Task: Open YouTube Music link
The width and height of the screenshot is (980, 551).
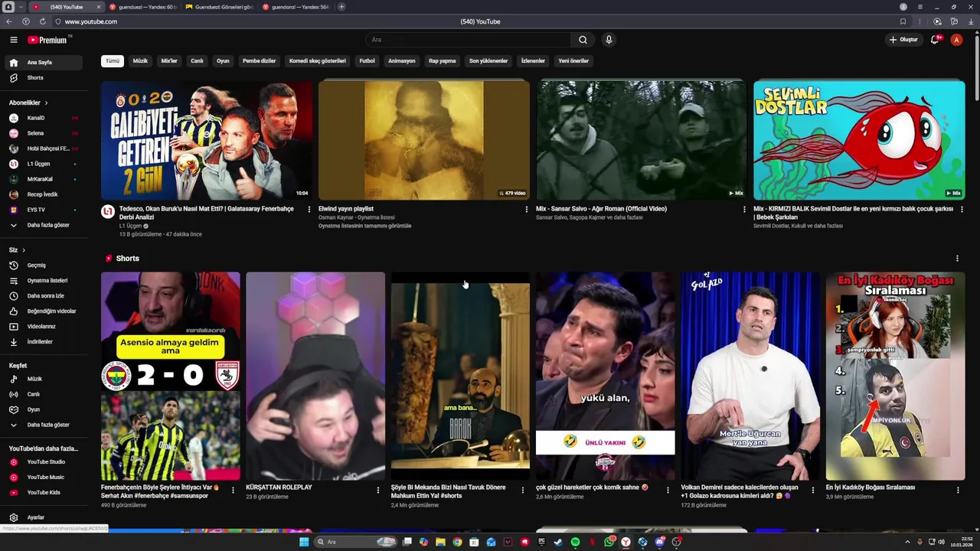Action: click(44, 478)
